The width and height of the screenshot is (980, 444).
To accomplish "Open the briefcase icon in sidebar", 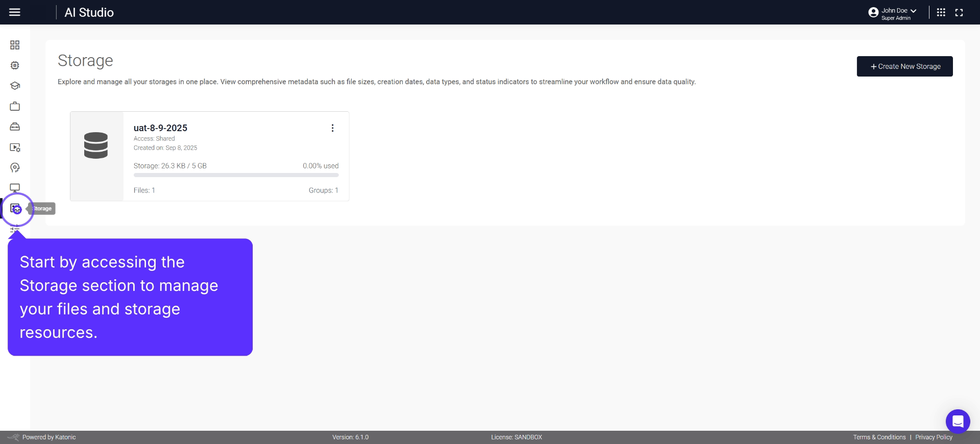I will point(15,106).
